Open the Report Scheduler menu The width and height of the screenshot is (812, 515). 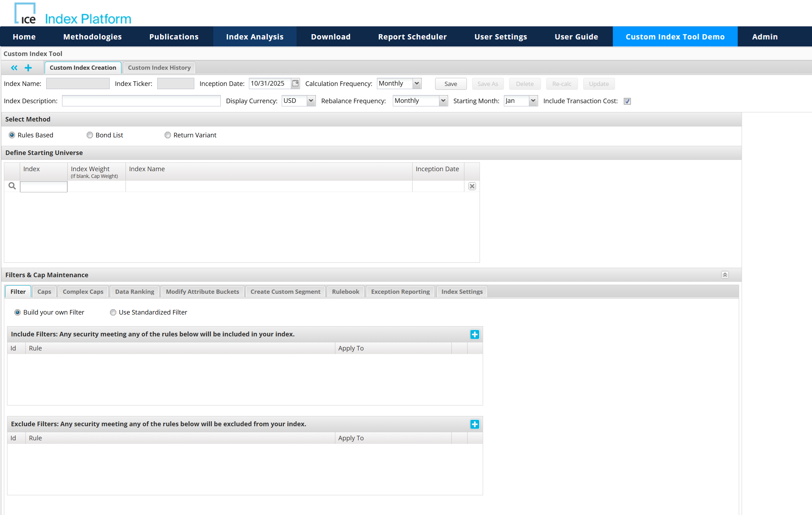(x=412, y=36)
